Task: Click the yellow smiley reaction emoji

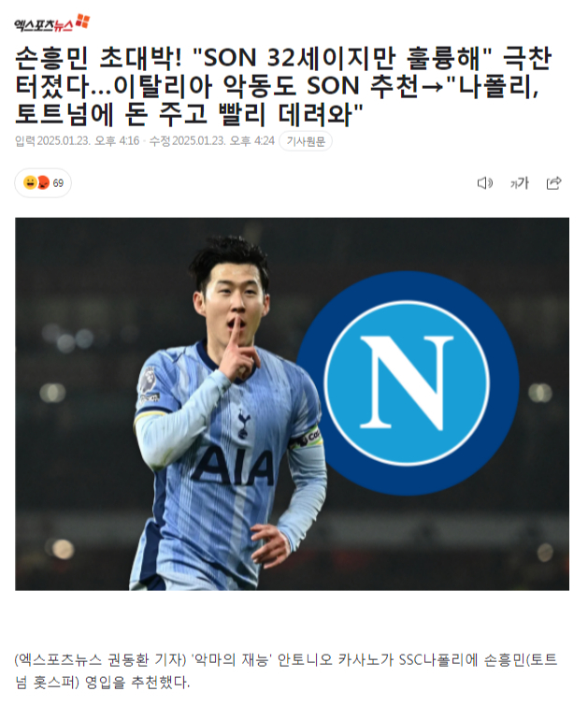Action: point(30,182)
